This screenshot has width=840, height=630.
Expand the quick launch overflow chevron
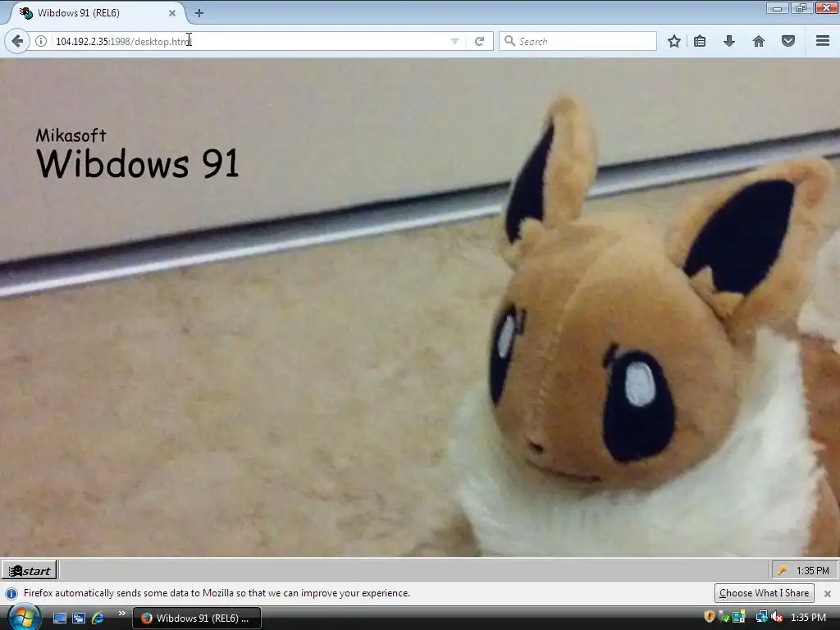[x=122, y=614]
